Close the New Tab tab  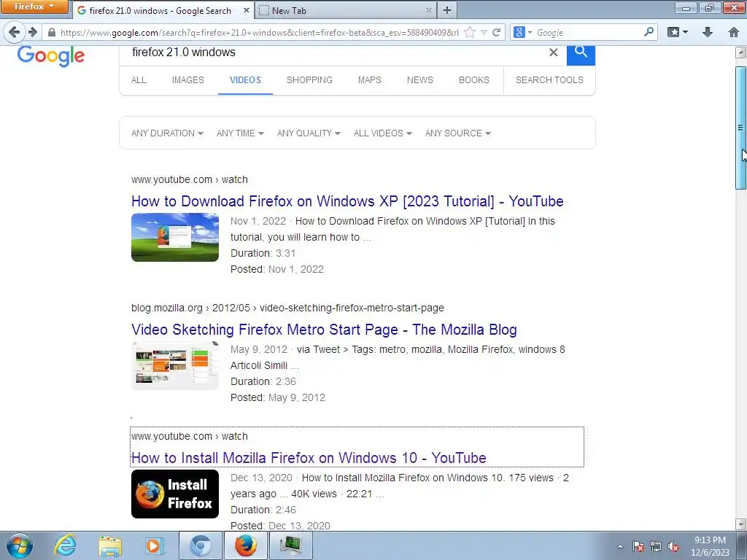click(428, 10)
